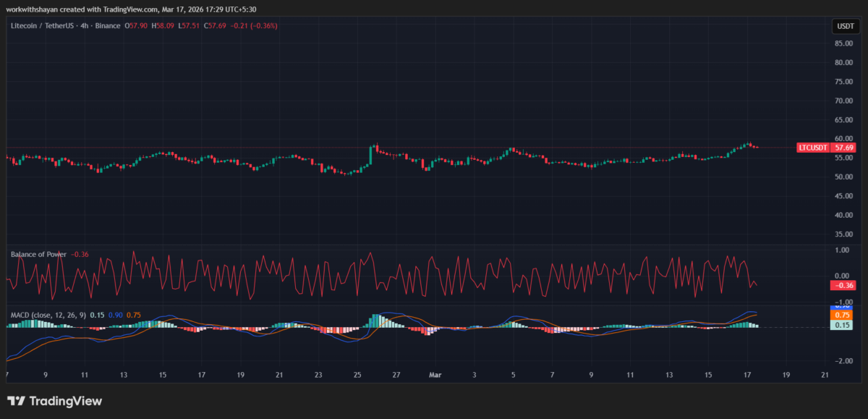Click the TradingView logo at bottom left
Image resolution: width=868 pixels, height=419 pixels.
pos(54,401)
